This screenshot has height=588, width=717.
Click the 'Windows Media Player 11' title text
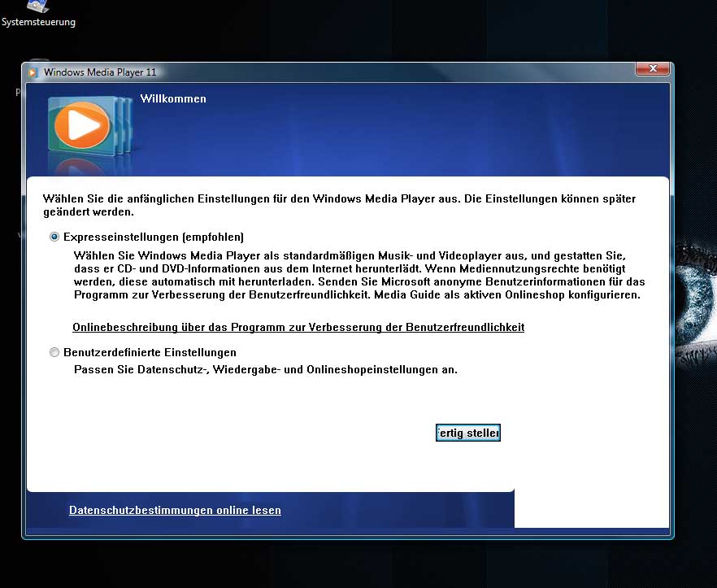click(100, 72)
